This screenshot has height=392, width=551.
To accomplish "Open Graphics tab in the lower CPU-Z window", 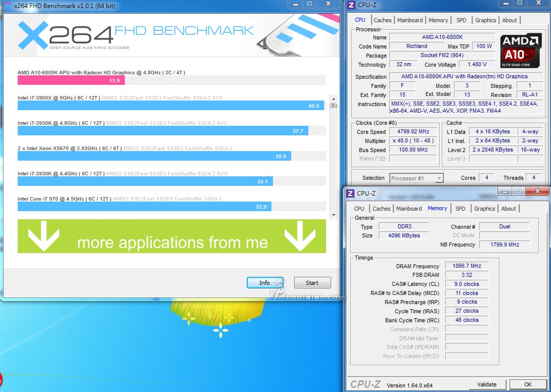I will pos(485,209).
